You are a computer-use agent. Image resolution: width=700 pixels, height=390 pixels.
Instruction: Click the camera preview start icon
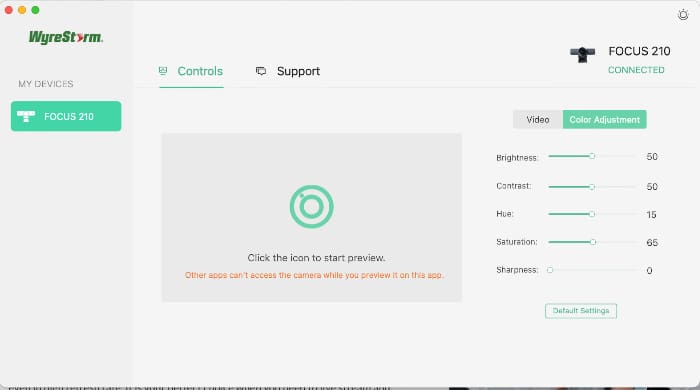click(x=311, y=207)
